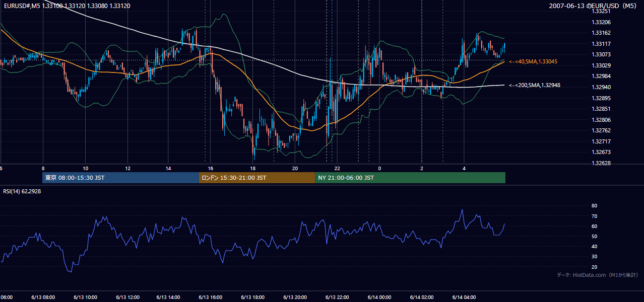Click hour tick 0 under the price chart
The height and width of the screenshot is (302, 644).
(379, 168)
